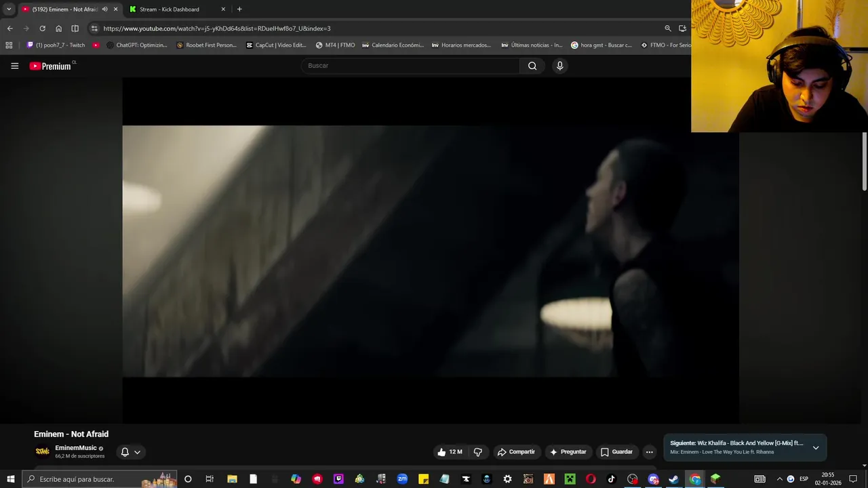Viewport: 868px width, 488px height.
Task: Open the Windows Start menu
Action: tap(10, 479)
